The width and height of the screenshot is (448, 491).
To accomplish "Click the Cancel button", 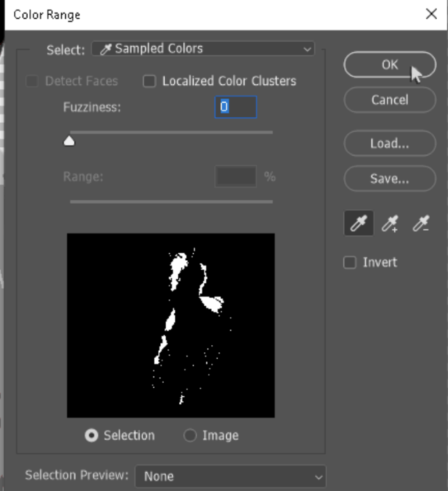I will [389, 100].
